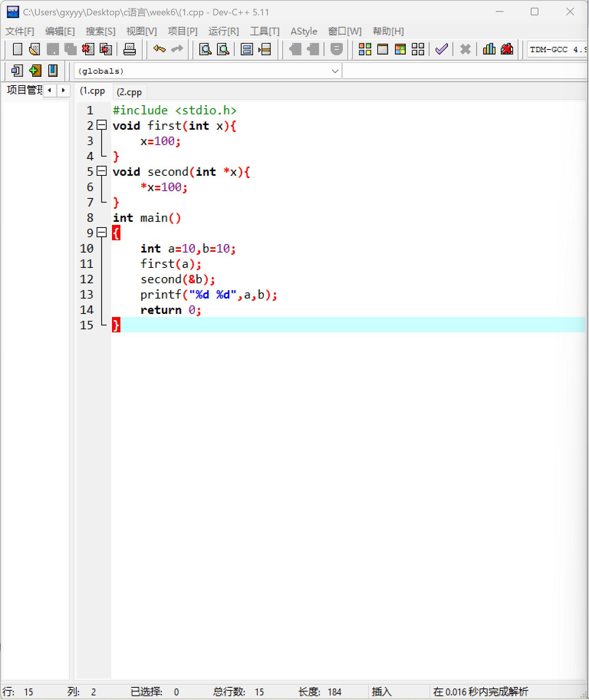Click the 插入 insert mode status indicator
Image resolution: width=589 pixels, height=700 pixels.
point(382,692)
